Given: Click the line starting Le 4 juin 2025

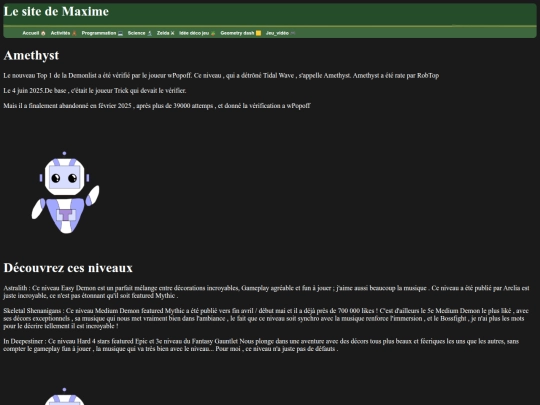Looking at the screenshot, I should coord(95,91).
